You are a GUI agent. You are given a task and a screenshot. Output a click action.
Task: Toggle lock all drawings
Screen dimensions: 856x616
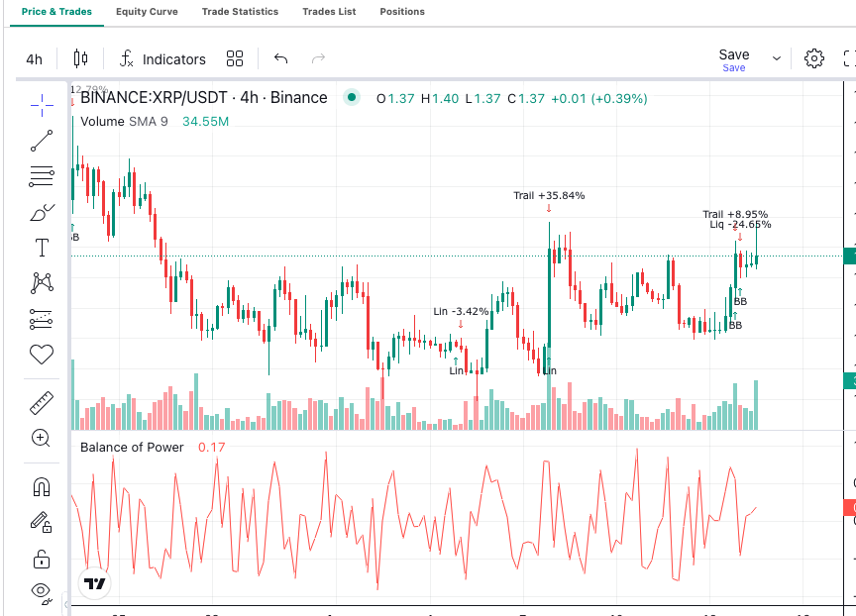(42, 559)
